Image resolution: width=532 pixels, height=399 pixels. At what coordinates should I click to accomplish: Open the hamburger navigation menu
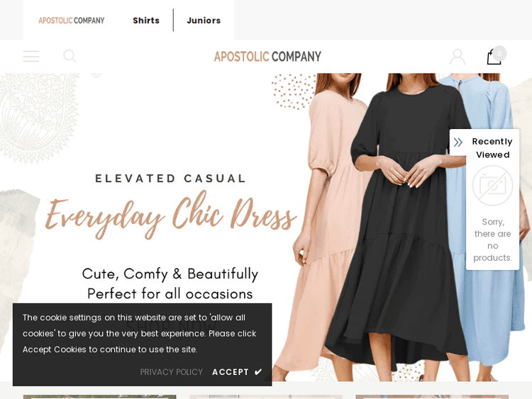click(x=31, y=56)
